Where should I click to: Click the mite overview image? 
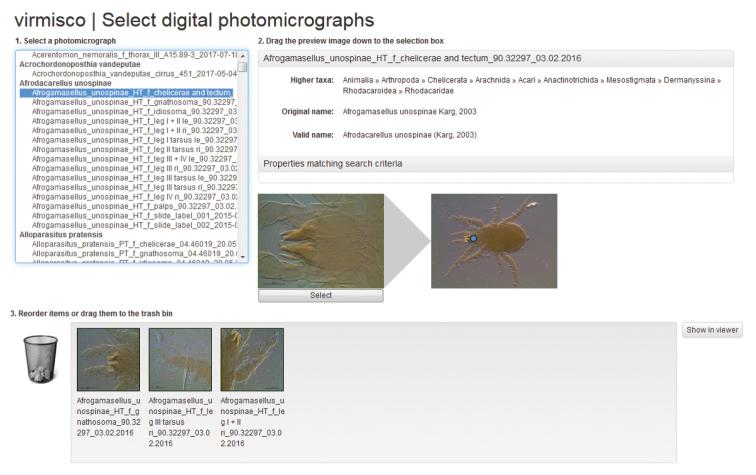[x=494, y=242]
